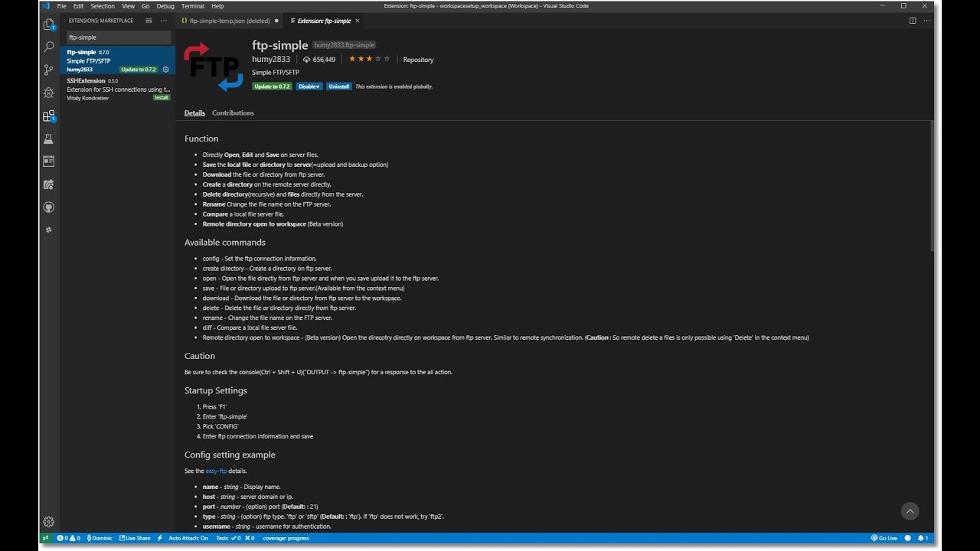
Task: Open the Disable dropdown button
Action: pyautogui.click(x=309, y=86)
